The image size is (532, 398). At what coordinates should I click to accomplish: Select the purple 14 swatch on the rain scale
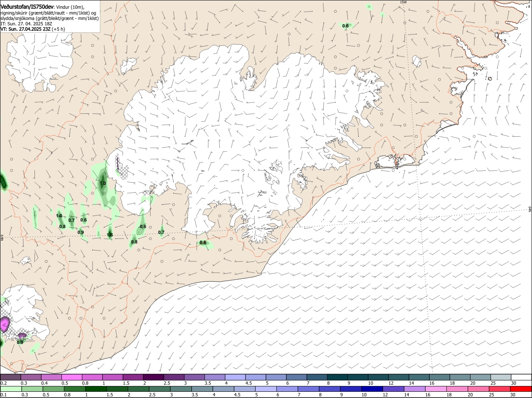click(x=414, y=389)
